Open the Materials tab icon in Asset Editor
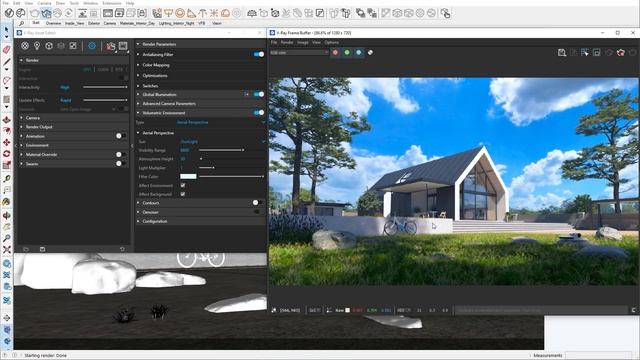Viewport: 640px width, 360px height. tap(25, 46)
